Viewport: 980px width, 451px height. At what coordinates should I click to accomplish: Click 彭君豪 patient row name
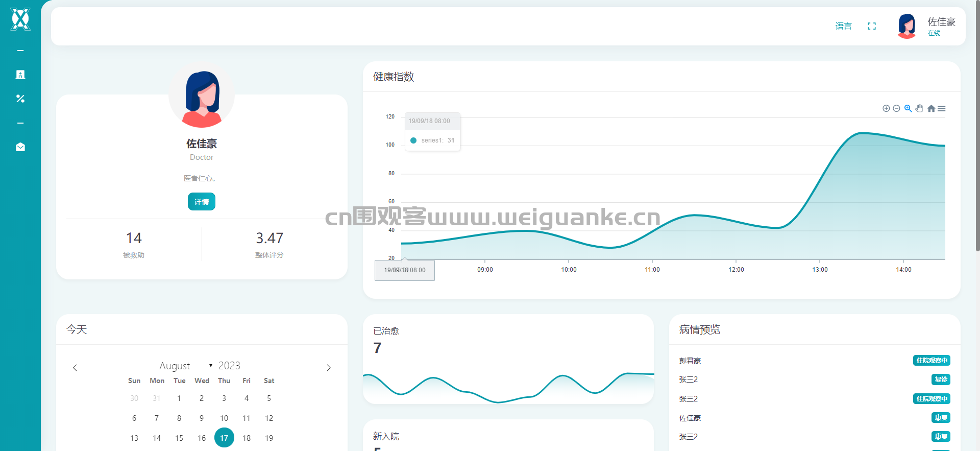tap(690, 361)
